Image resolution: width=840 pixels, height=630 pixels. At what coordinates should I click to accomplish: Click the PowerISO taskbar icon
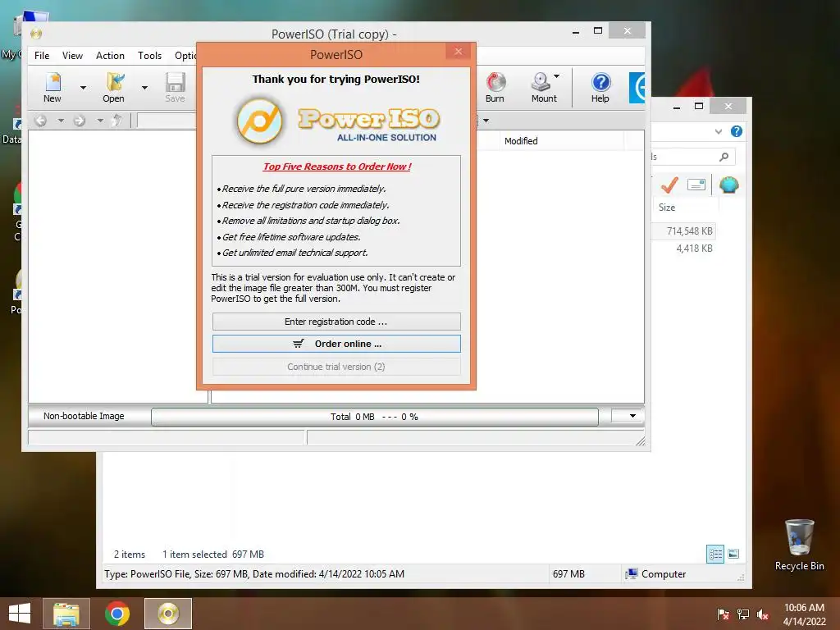click(168, 614)
